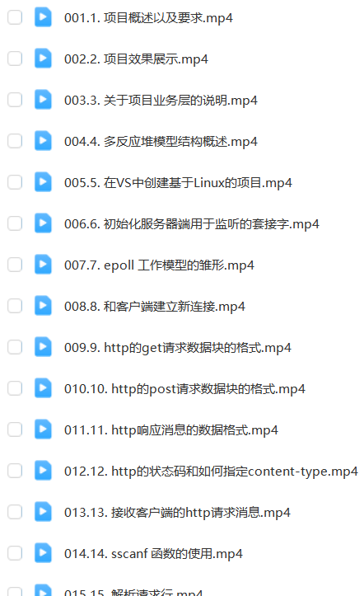Click video icon of 011.11. http响应消息的数据格式.mp4

pyautogui.click(x=43, y=429)
